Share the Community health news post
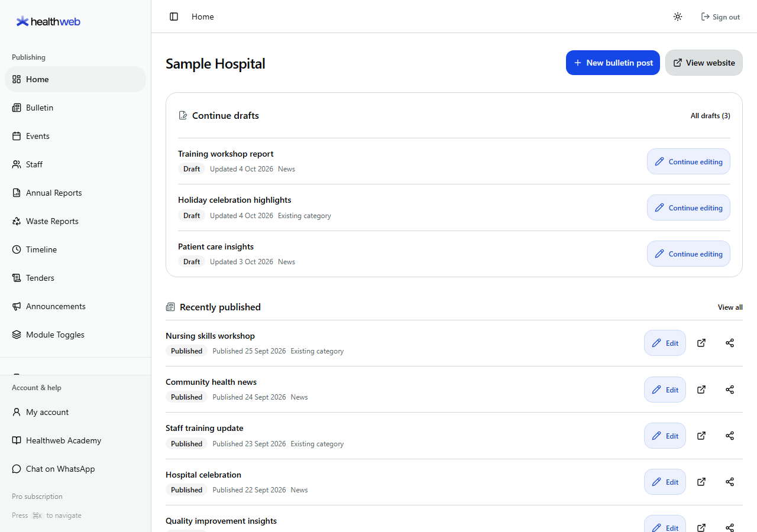 pyautogui.click(x=730, y=390)
